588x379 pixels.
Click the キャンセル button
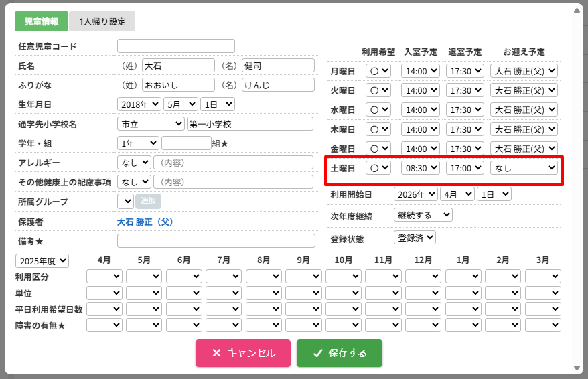(243, 353)
